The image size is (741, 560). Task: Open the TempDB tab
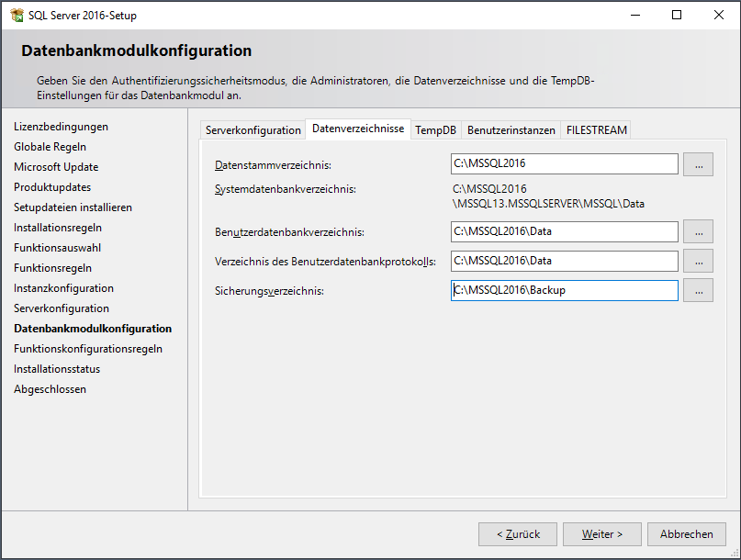(435, 130)
